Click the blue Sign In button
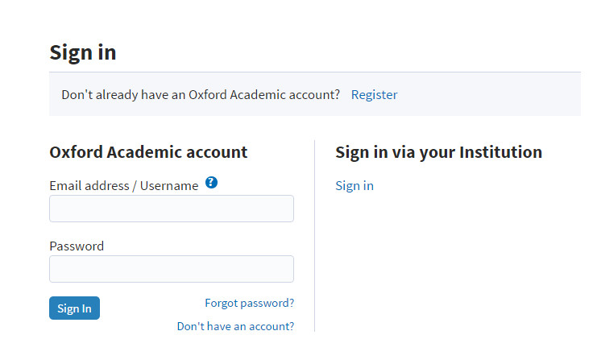This screenshot has width=597, height=364. click(x=74, y=308)
